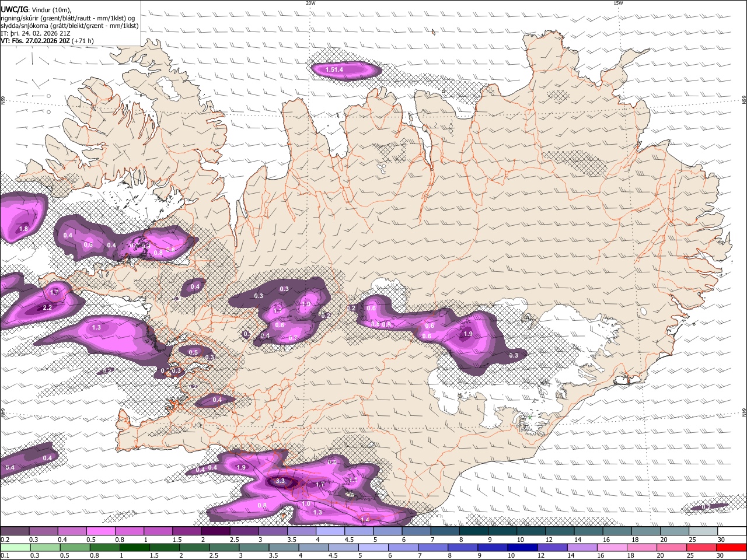Pick the pink lower-row swatch between 16 and 18
Screen dimensions: 747x560
(x=612, y=547)
